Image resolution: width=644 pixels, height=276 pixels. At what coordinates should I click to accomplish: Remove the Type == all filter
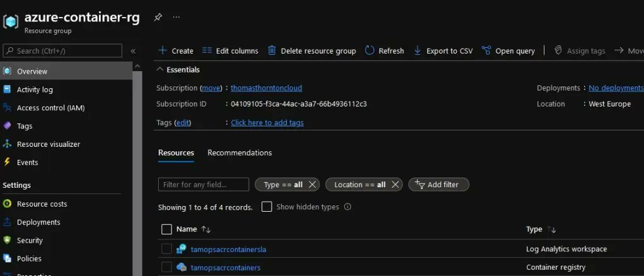pyautogui.click(x=312, y=185)
